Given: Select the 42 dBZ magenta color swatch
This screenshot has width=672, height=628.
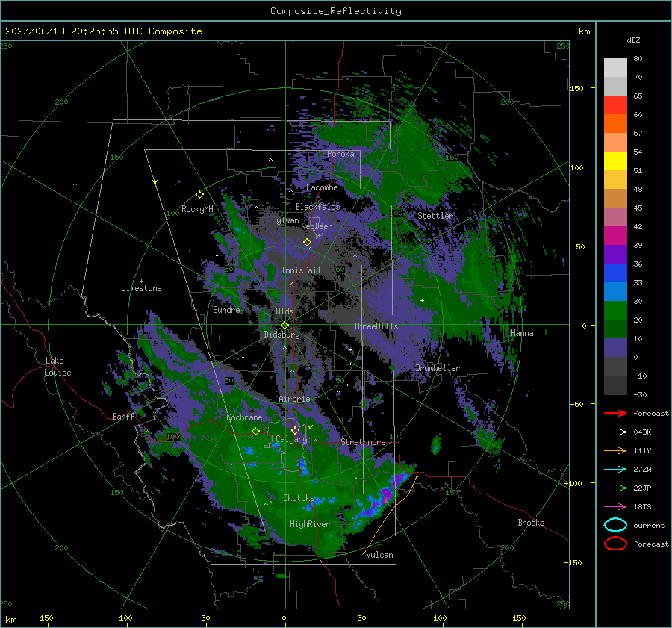Looking at the screenshot, I should [x=615, y=235].
